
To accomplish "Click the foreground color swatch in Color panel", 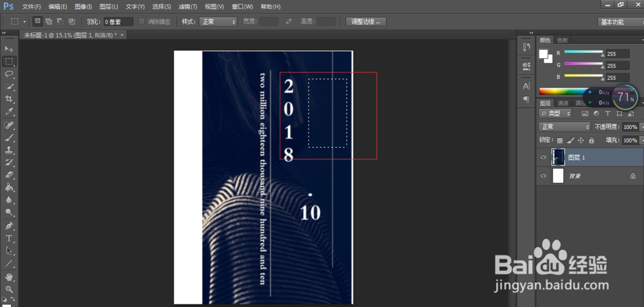I will point(544,54).
